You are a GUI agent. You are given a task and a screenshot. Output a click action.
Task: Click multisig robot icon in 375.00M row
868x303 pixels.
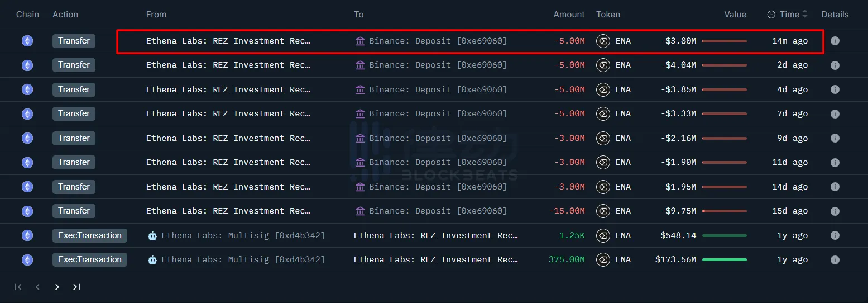[x=152, y=260]
